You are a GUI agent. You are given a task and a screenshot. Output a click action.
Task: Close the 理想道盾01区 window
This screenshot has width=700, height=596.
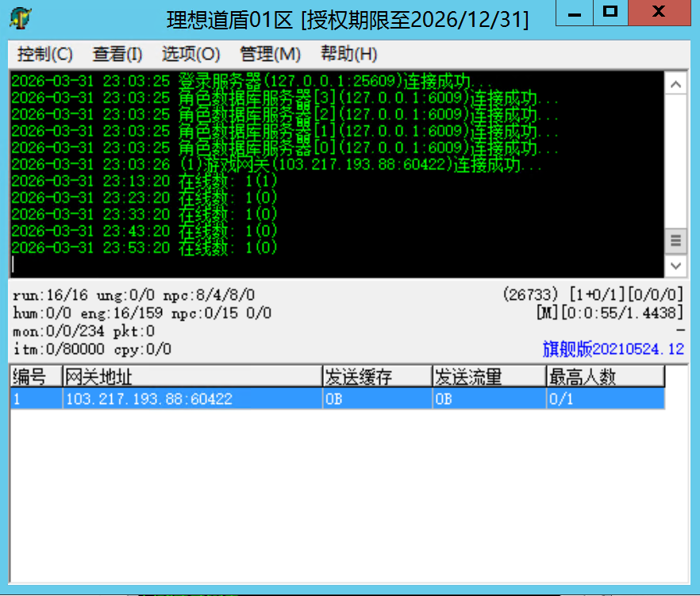tap(658, 13)
